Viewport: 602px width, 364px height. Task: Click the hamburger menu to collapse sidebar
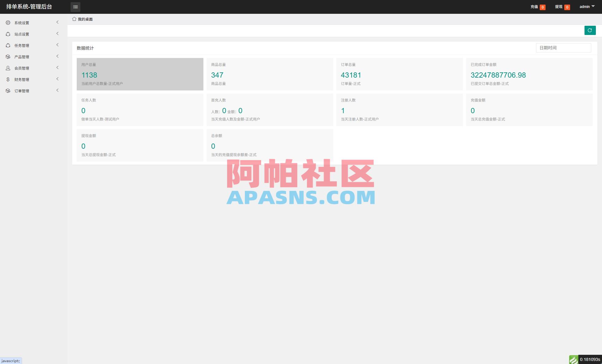pos(75,7)
